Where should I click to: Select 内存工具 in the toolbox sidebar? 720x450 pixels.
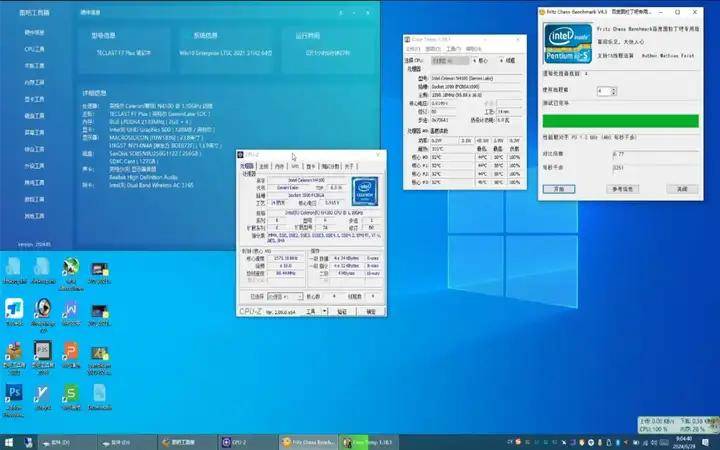tap(34, 83)
